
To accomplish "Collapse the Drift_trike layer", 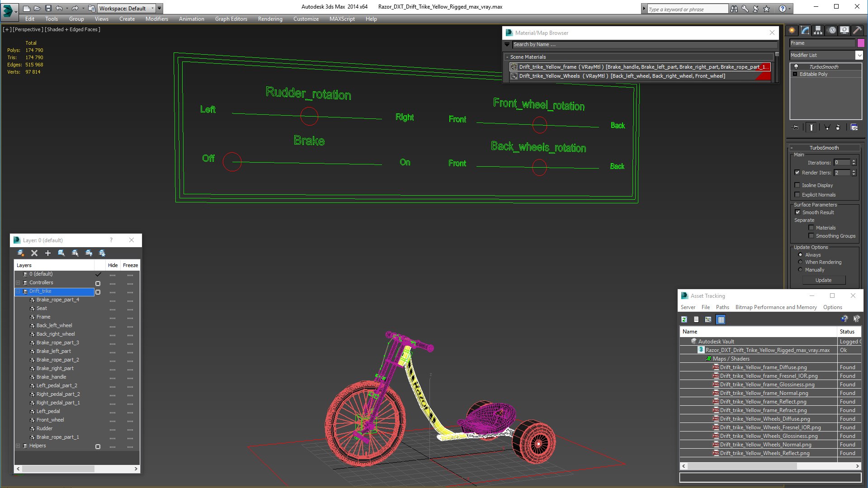I will coord(18,291).
